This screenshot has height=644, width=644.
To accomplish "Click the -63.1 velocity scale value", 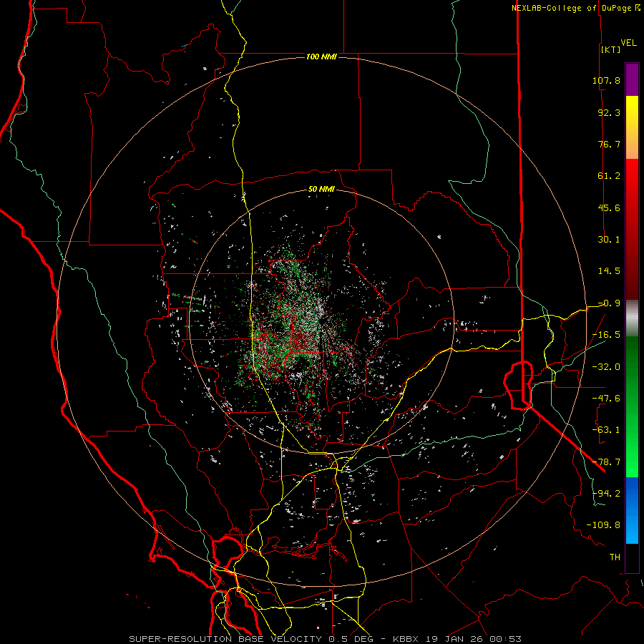I will coord(606,430).
